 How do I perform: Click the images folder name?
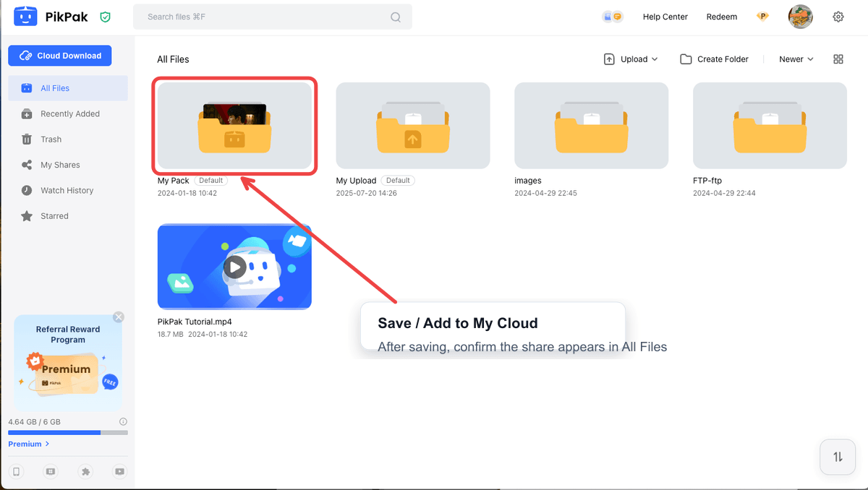528,181
